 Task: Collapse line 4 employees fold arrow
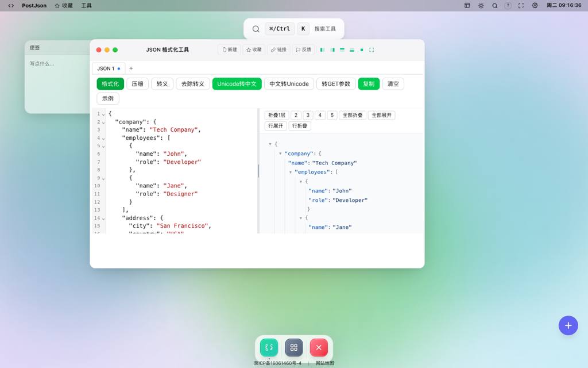tap(103, 139)
